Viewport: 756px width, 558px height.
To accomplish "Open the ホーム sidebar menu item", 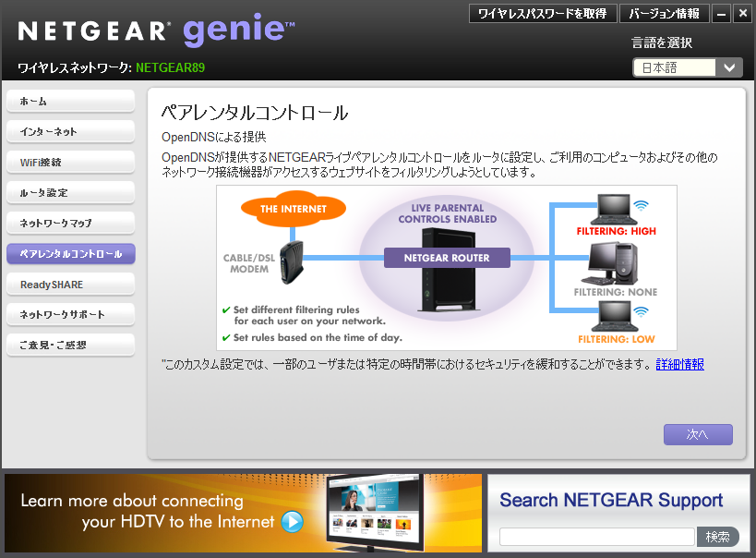I will pyautogui.click(x=70, y=101).
